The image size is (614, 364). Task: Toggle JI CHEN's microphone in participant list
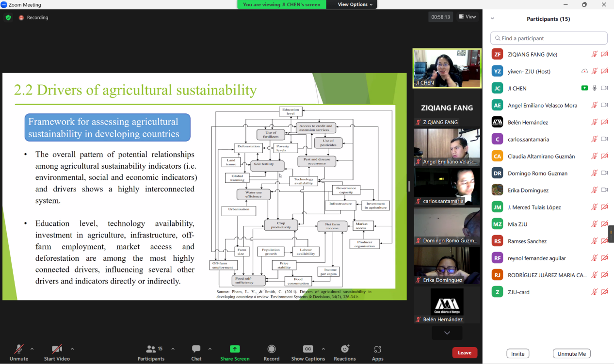pos(594,88)
